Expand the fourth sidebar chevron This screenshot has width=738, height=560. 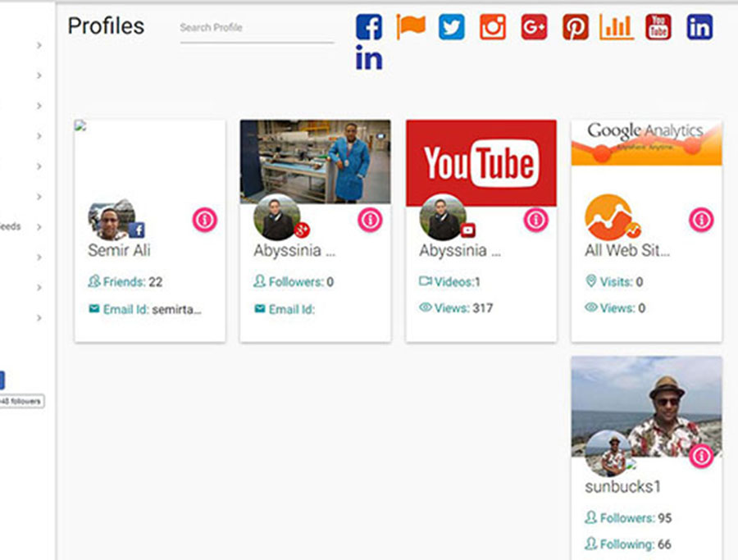coord(39,136)
